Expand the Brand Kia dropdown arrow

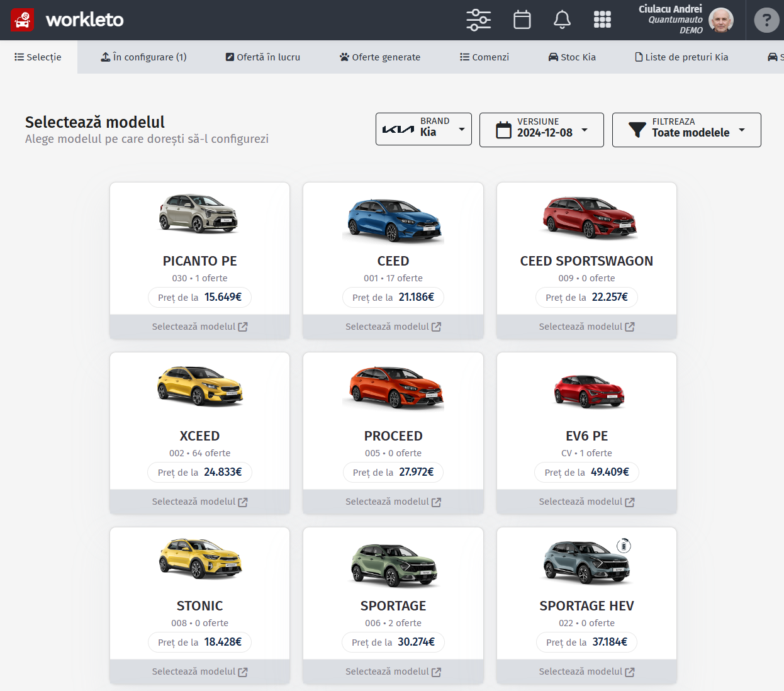[462, 130]
